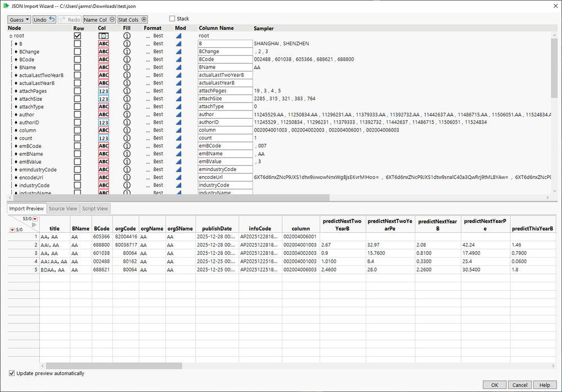Click the root node's Col icon

pos(104,36)
